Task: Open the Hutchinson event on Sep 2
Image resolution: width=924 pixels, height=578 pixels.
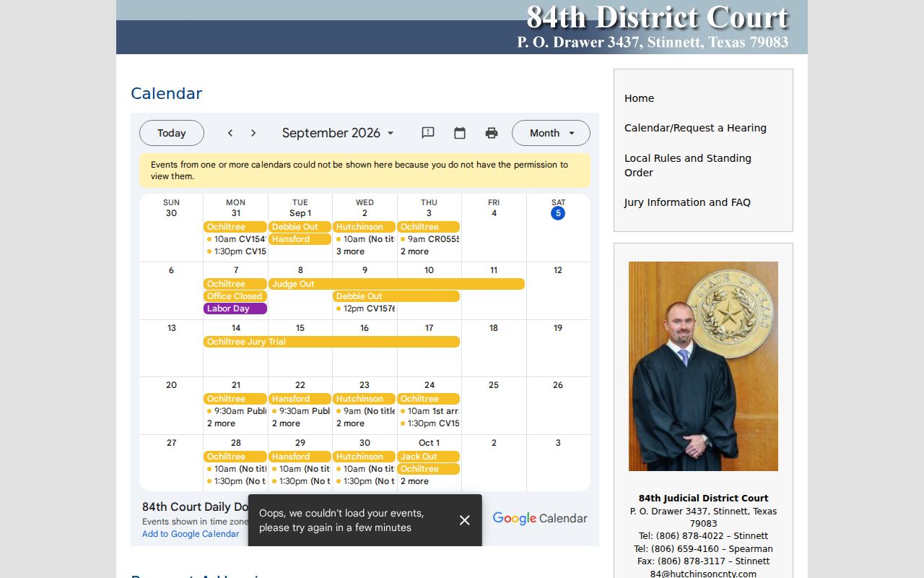Action: pos(364,227)
